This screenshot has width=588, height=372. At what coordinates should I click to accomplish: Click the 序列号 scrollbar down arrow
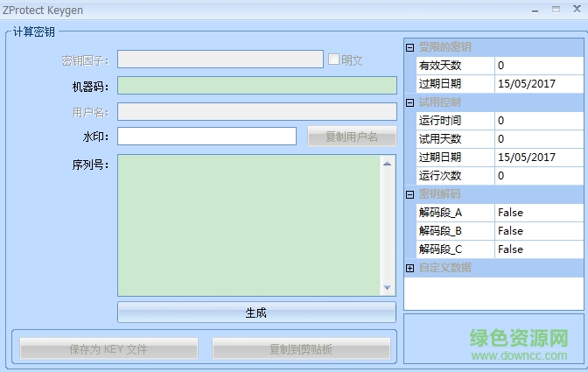pos(388,288)
